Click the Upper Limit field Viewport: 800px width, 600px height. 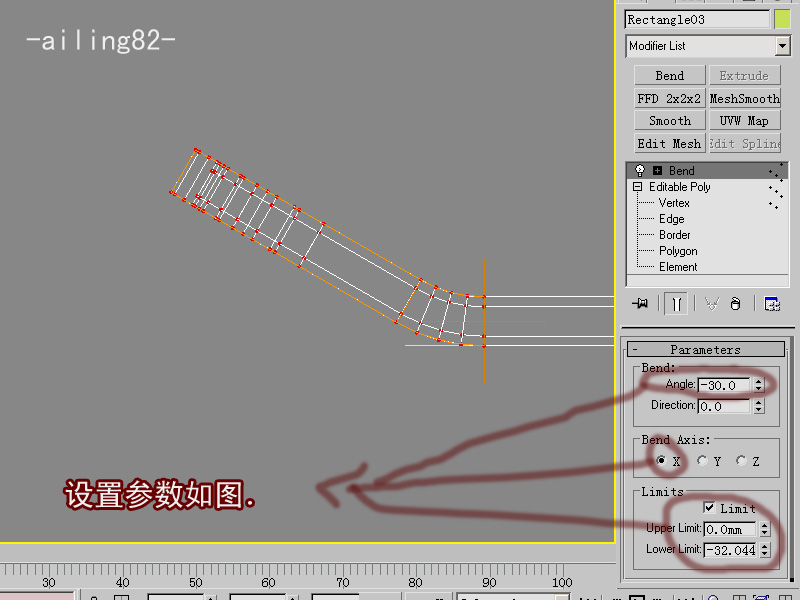tap(730, 530)
